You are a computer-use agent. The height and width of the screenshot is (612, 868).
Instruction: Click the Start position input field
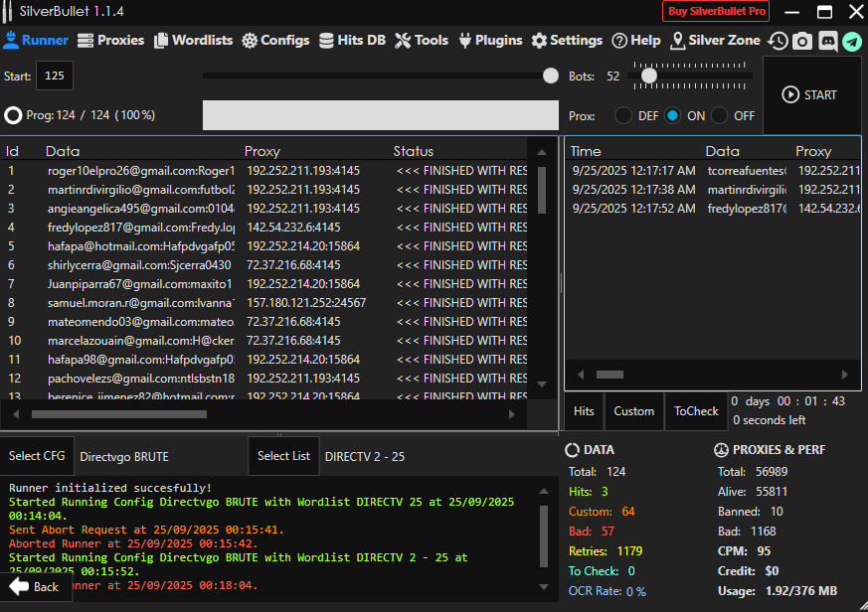tap(54, 76)
